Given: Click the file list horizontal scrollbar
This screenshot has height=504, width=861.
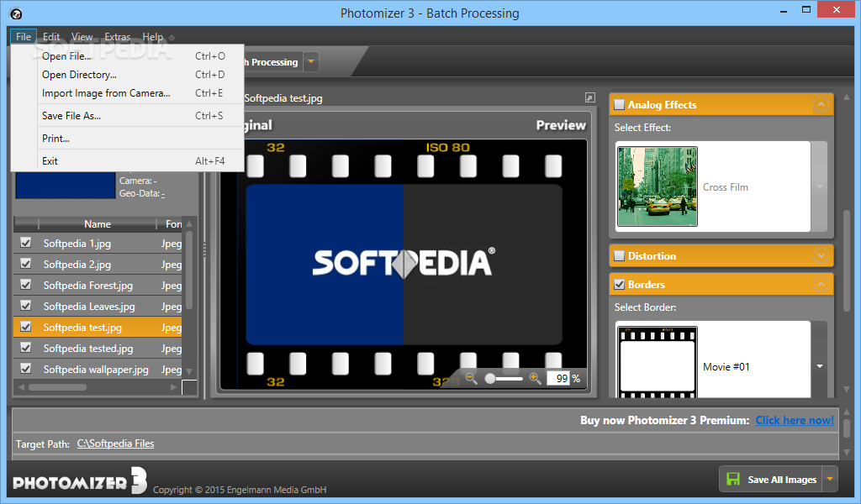Looking at the screenshot, I should [58, 387].
